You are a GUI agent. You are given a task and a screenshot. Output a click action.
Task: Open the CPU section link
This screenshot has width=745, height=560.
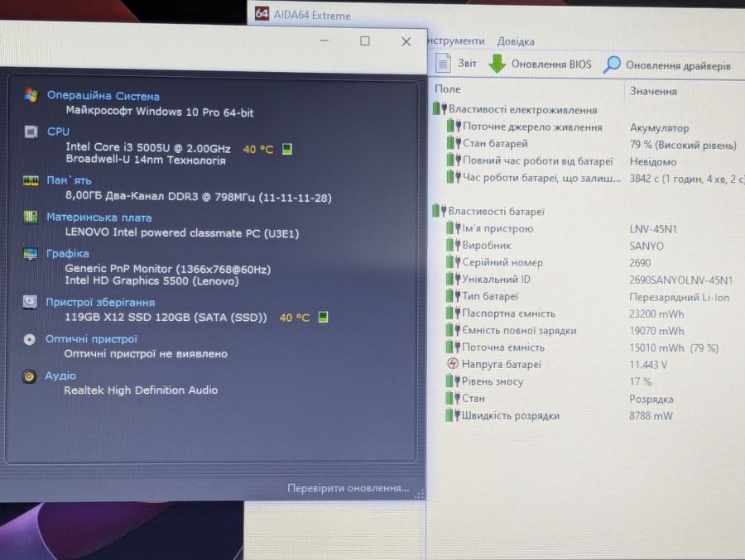point(58,132)
